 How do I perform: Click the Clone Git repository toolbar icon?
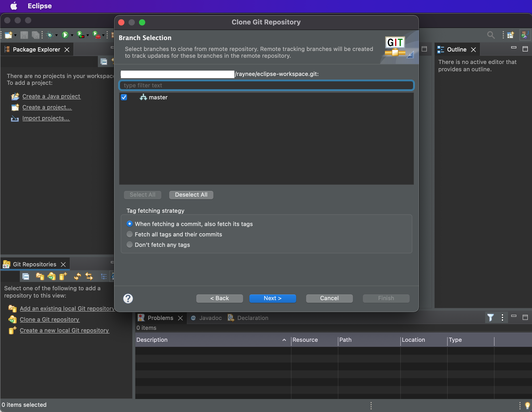point(52,276)
